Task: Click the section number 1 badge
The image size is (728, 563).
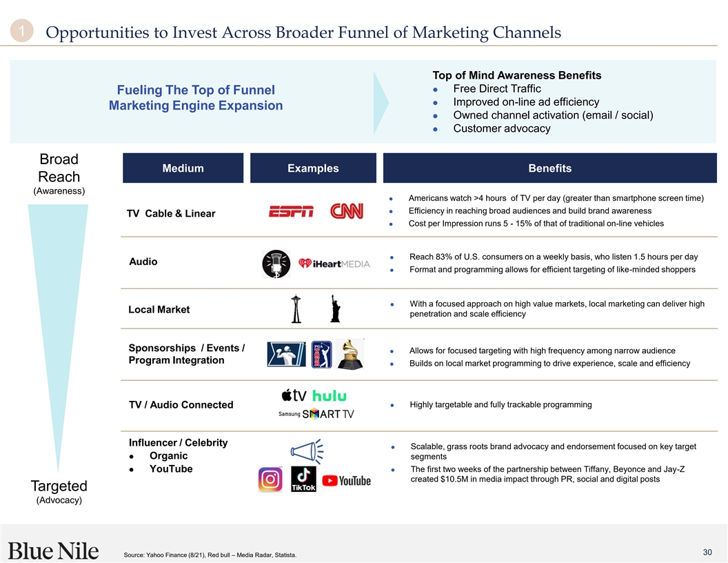Action: 23,32
